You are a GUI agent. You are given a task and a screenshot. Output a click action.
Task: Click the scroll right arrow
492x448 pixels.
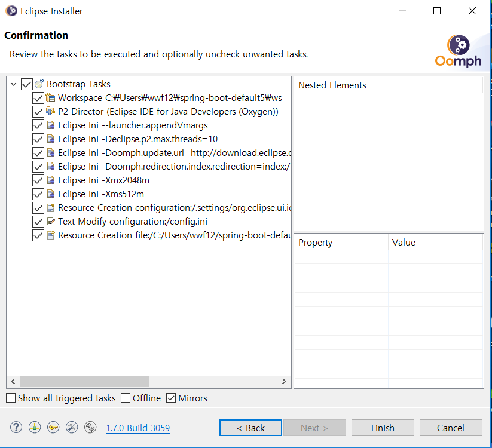pos(284,381)
